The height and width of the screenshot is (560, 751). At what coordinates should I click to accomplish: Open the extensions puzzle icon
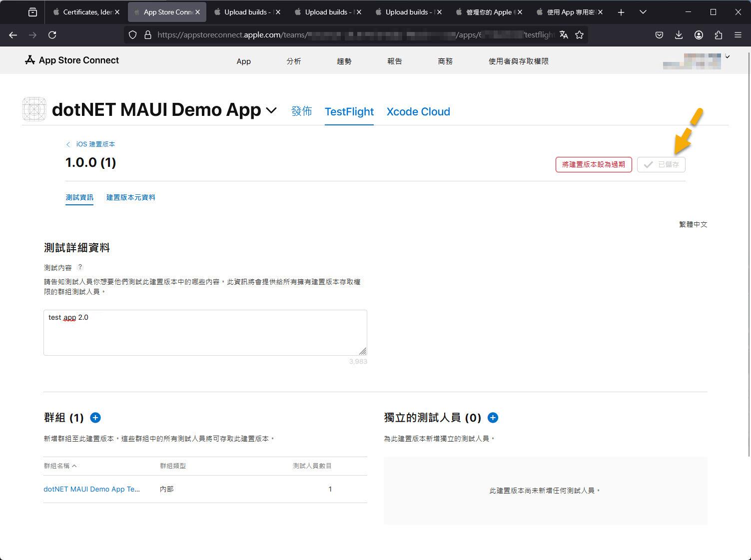pyautogui.click(x=719, y=35)
